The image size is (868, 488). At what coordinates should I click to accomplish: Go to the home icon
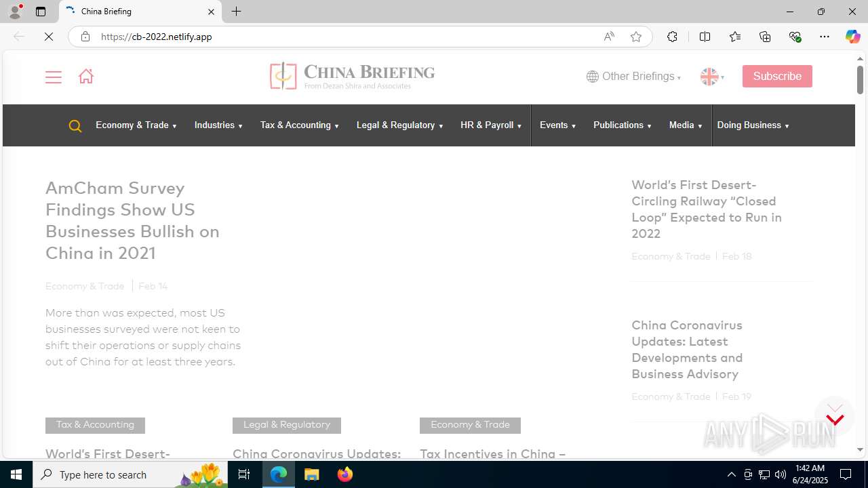point(85,76)
